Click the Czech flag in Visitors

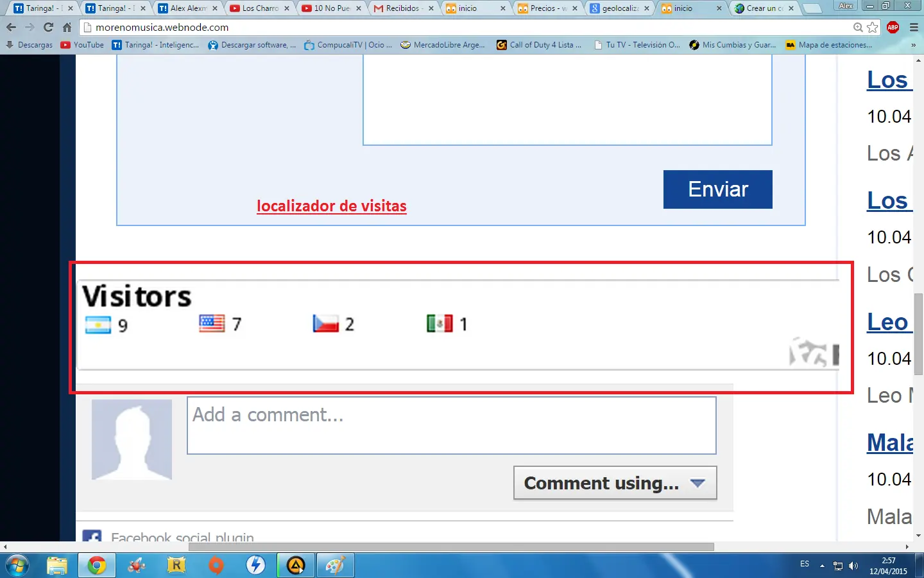click(325, 323)
